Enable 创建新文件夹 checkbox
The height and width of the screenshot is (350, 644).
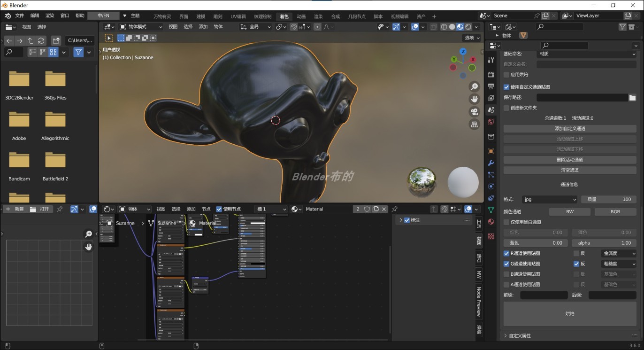pyautogui.click(x=506, y=108)
